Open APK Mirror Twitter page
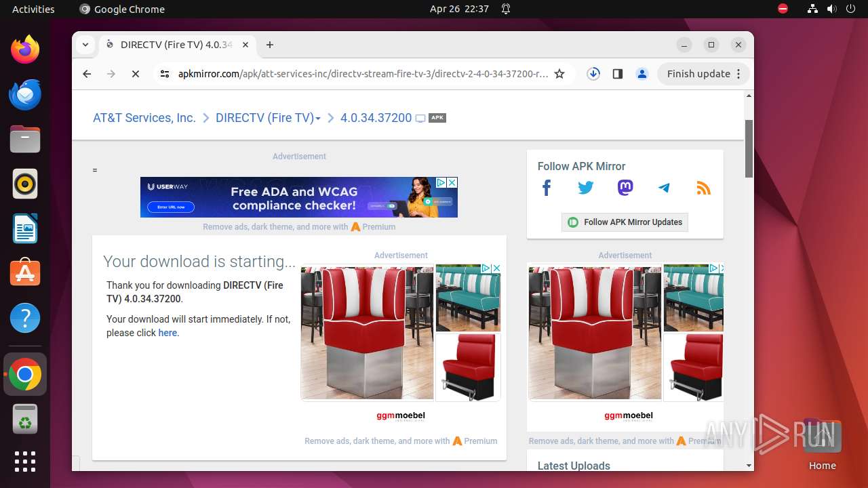The width and height of the screenshot is (868, 488). 586,188
